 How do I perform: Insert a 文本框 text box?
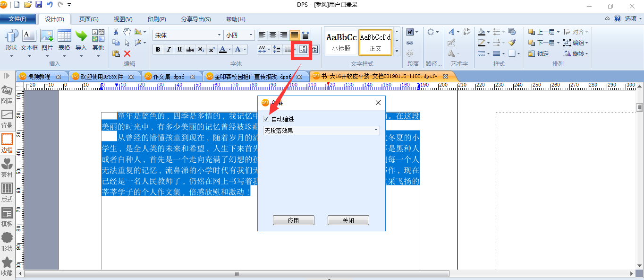[29, 40]
